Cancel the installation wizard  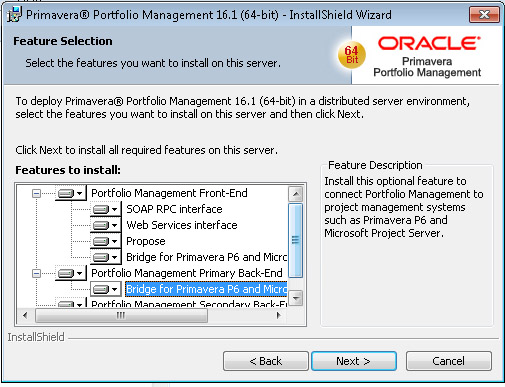(x=449, y=361)
